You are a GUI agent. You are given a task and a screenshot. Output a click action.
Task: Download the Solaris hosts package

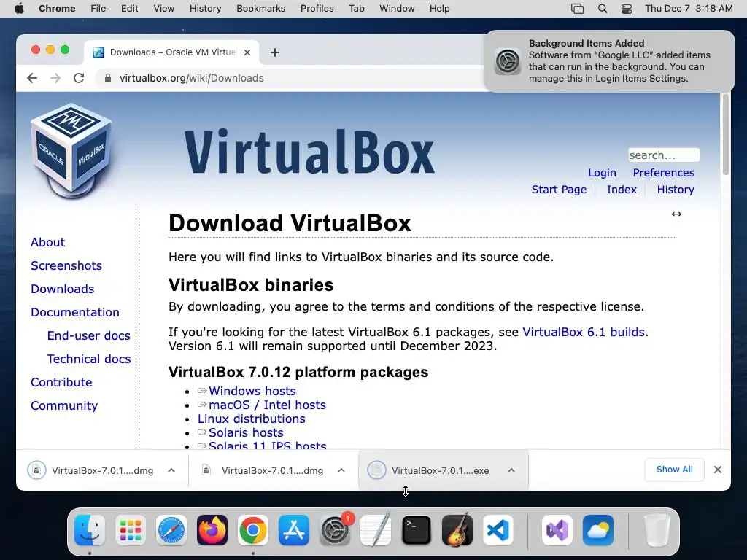coord(246,432)
